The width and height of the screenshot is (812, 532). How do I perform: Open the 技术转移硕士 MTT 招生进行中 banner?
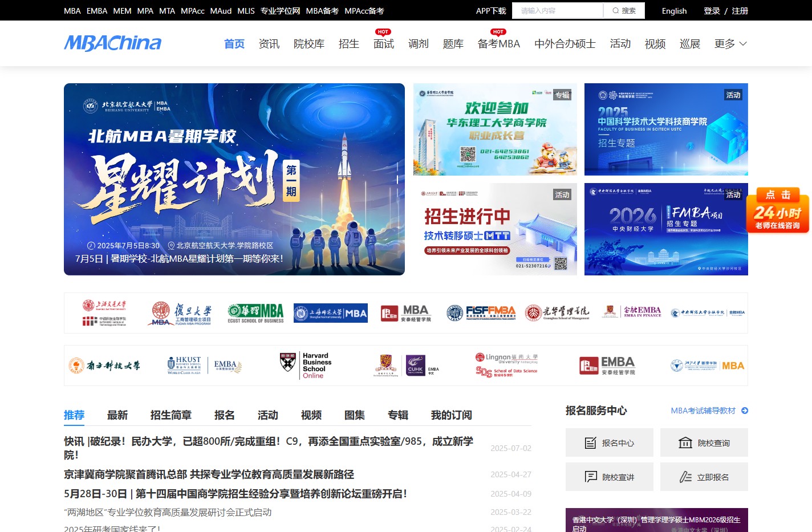coord(495,229)
